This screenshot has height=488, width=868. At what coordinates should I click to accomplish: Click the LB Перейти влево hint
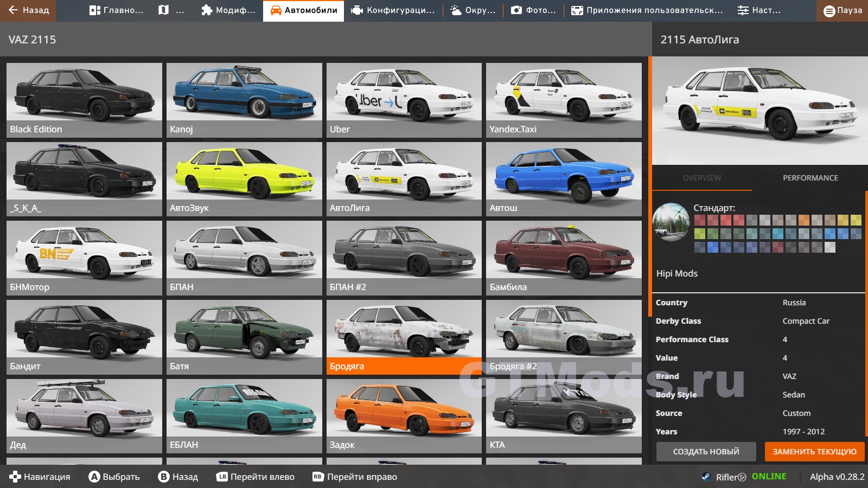click(255, 477)
